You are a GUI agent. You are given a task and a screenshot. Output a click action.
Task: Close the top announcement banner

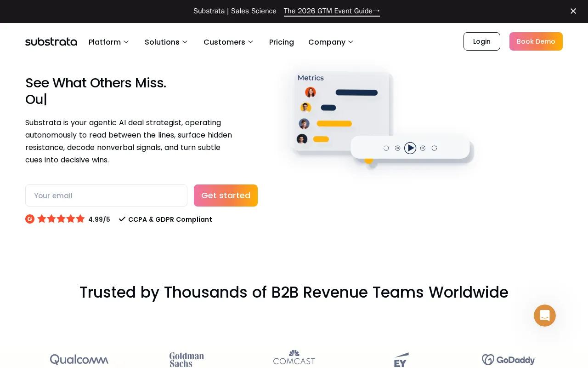pos(573,11)
